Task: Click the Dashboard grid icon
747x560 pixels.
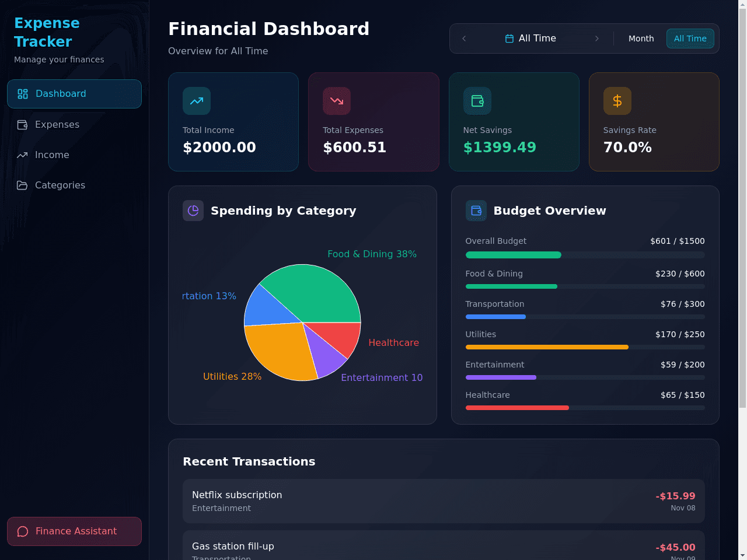Action: 23,94
